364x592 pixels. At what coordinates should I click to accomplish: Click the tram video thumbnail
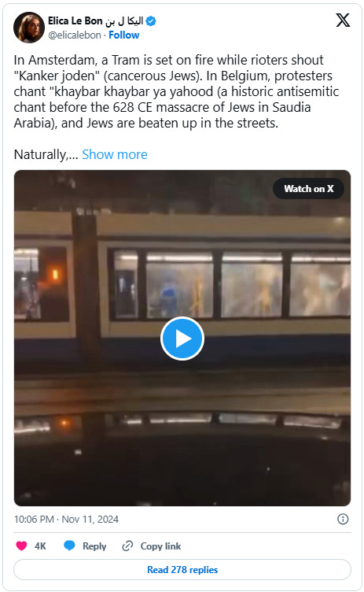(182, 338)
